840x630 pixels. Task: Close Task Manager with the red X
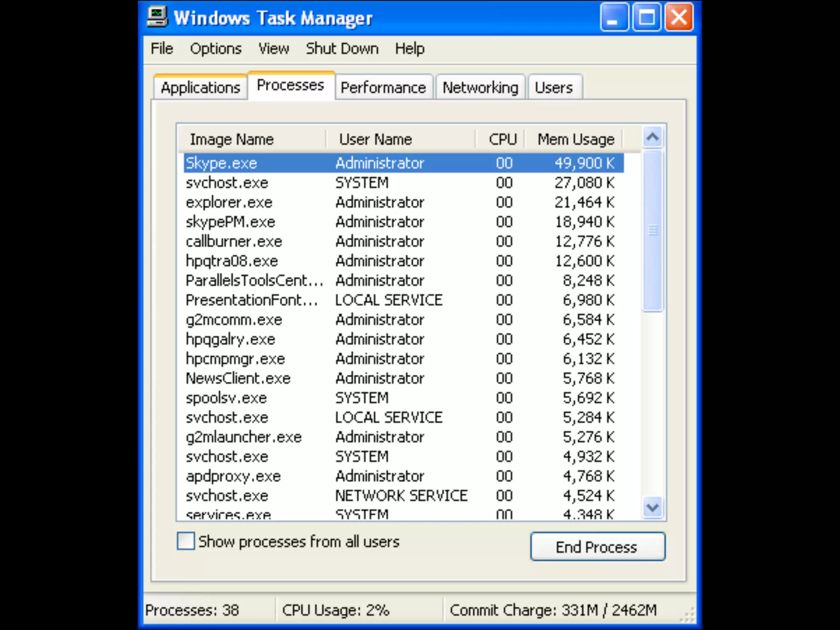pyautogui.click(x=679, y=17)
